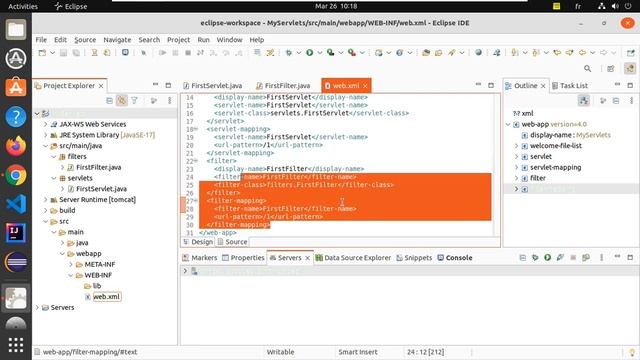This screenshot has width=640, height=360.
Task: Open Show Applications grid in dock
Action: [16, 345]
